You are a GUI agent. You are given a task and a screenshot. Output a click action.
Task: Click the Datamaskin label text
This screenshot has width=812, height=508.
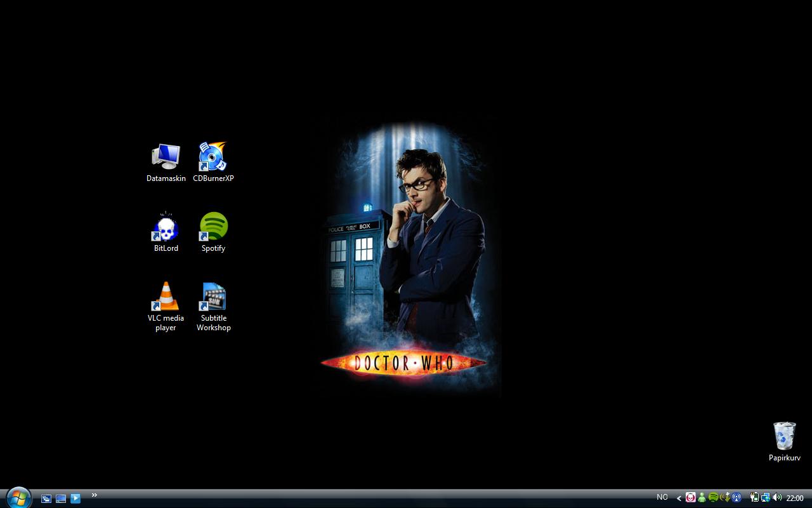tap(166, 178)
